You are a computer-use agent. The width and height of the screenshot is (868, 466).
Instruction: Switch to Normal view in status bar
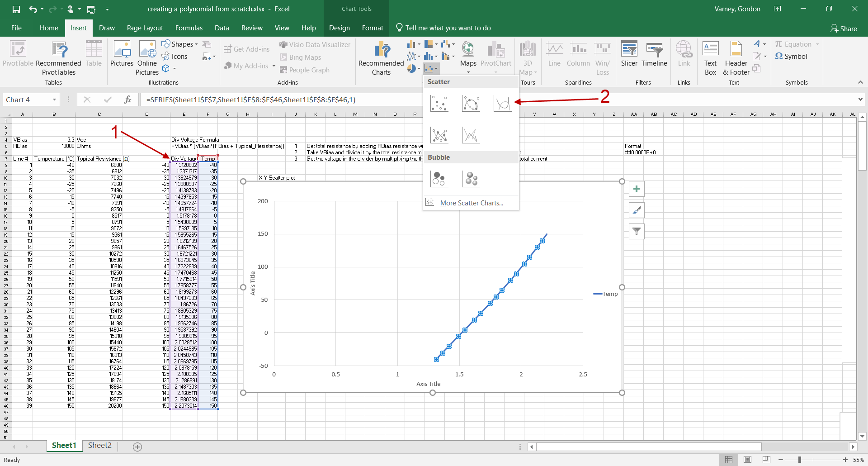(729, 460)
